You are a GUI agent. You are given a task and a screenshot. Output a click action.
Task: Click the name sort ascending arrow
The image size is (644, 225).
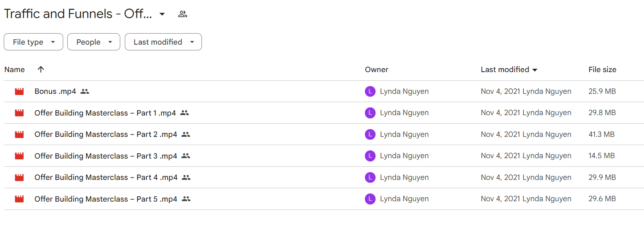(41, 69)
